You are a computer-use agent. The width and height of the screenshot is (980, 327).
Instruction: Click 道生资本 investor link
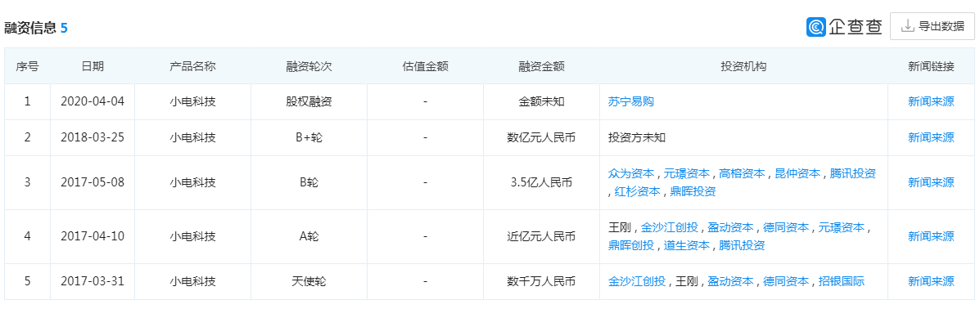[x=686, y=245]
